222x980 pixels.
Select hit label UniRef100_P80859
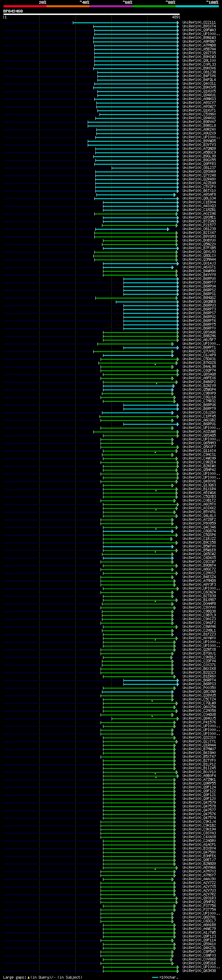(x=199, y=523)
